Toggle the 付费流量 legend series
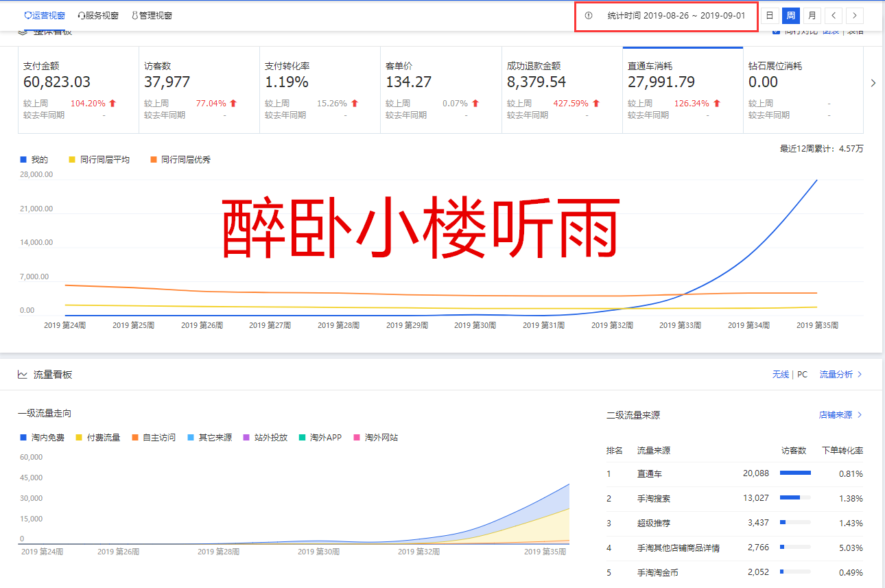 [97, 437]
